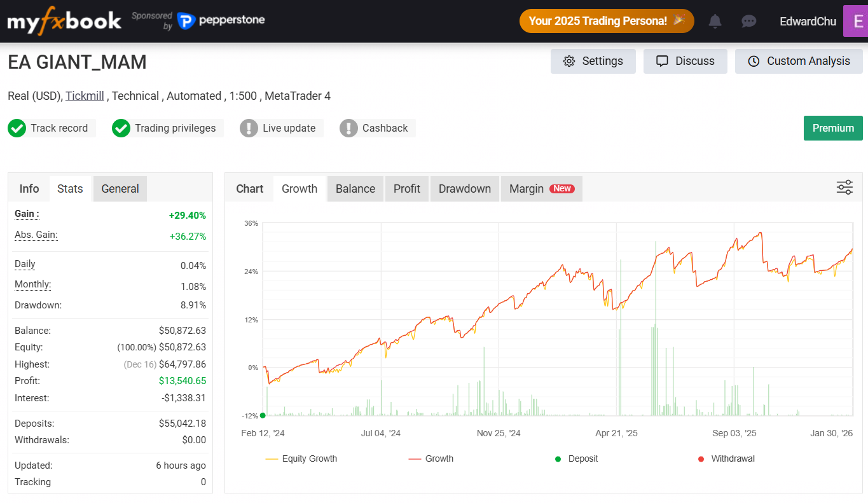The image size is (868, 503).
Task: Click the Track record verified checkmark
Action: [17, 128]
